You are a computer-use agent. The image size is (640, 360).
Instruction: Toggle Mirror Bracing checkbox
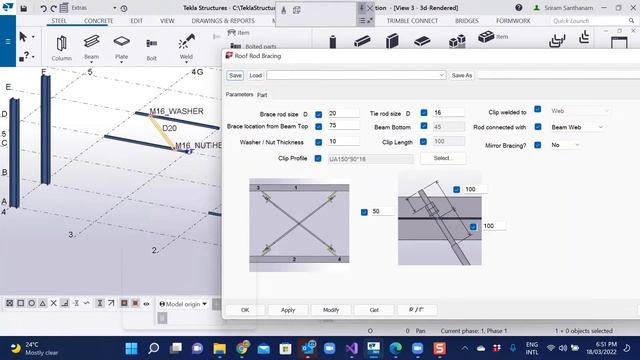(x=538, y=145)
